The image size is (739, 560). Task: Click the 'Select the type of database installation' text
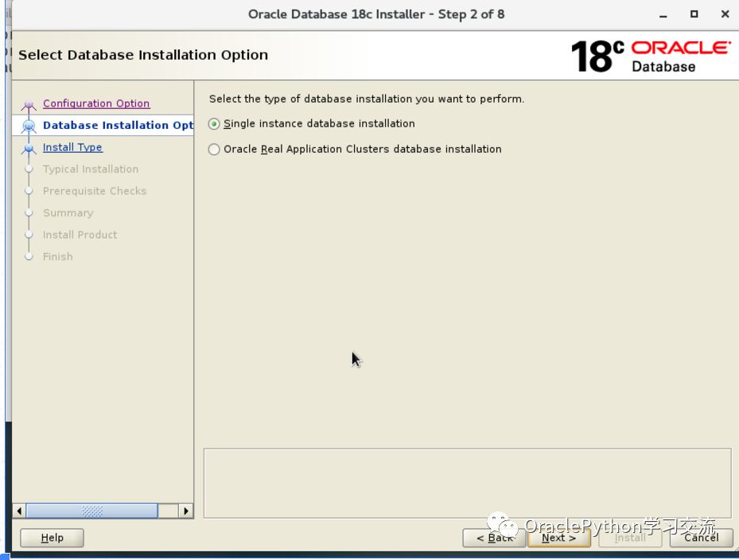(367, 99)
